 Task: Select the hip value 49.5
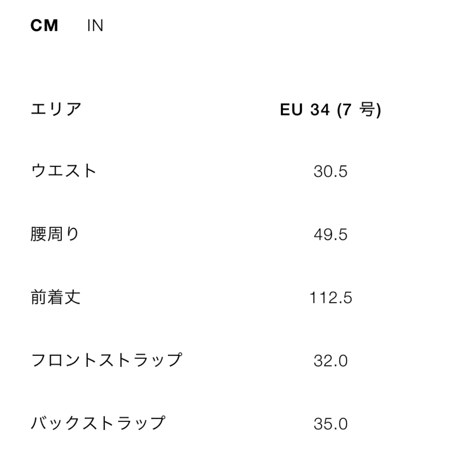(330, 235)
